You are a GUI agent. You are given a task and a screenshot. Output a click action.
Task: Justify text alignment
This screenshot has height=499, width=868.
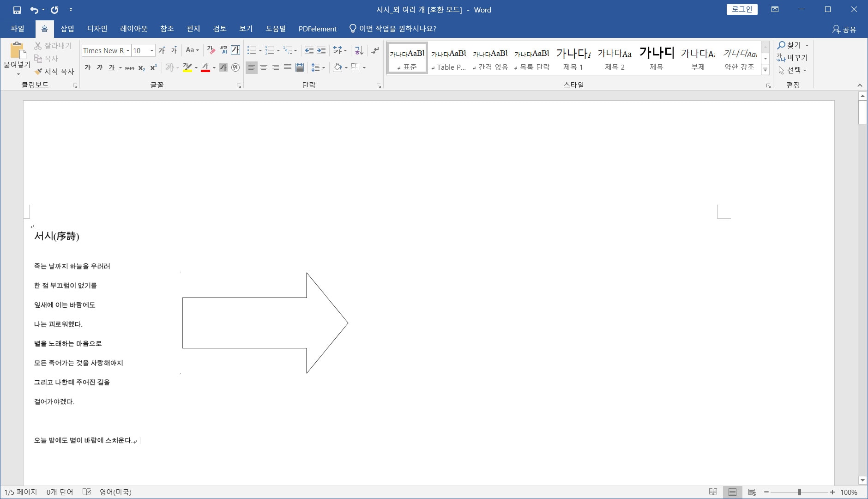287,67
